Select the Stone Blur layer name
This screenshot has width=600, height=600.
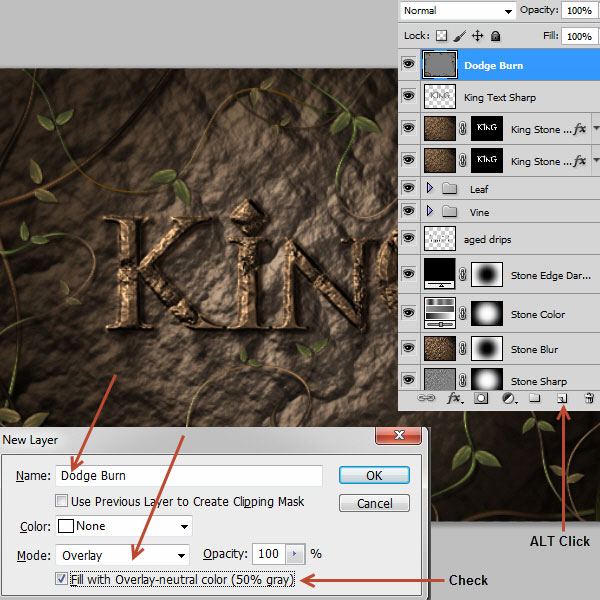535,349
